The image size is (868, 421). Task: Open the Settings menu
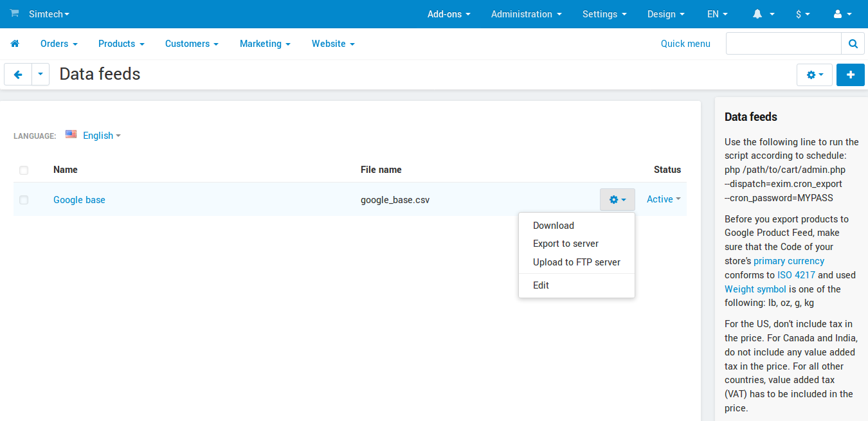604,14
